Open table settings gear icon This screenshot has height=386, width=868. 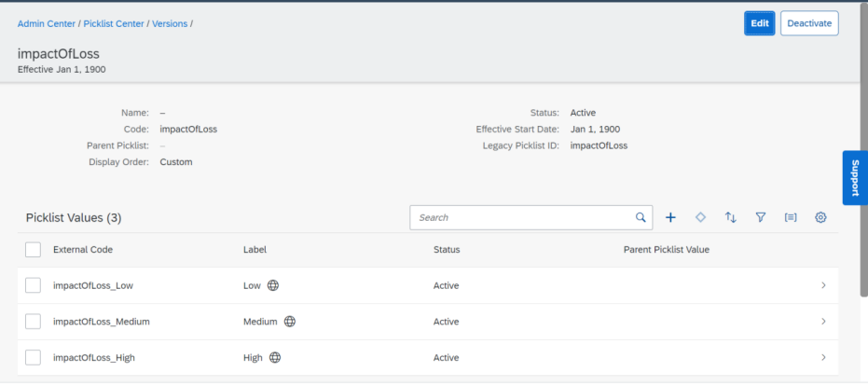pyautogui.click(x=820, y=217)
